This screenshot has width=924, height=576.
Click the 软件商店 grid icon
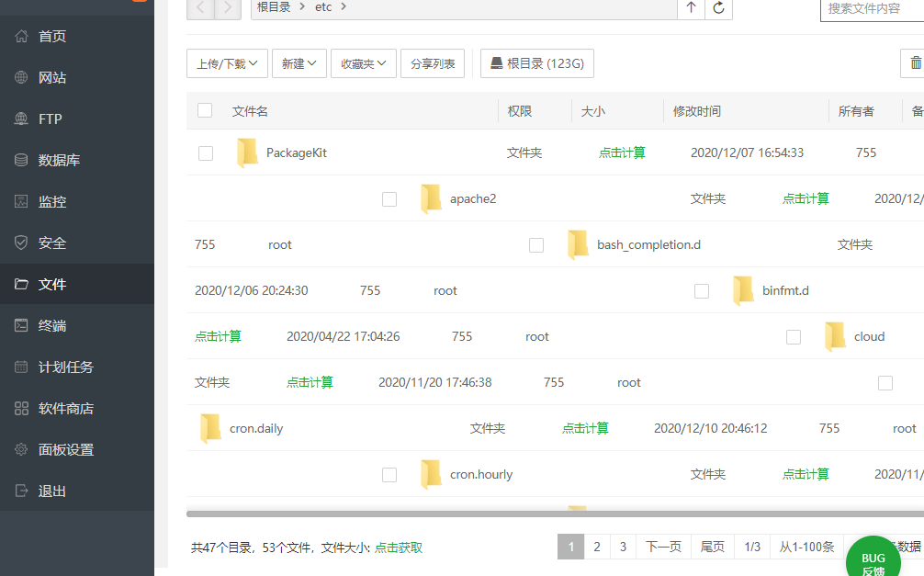tap(21, 408)
